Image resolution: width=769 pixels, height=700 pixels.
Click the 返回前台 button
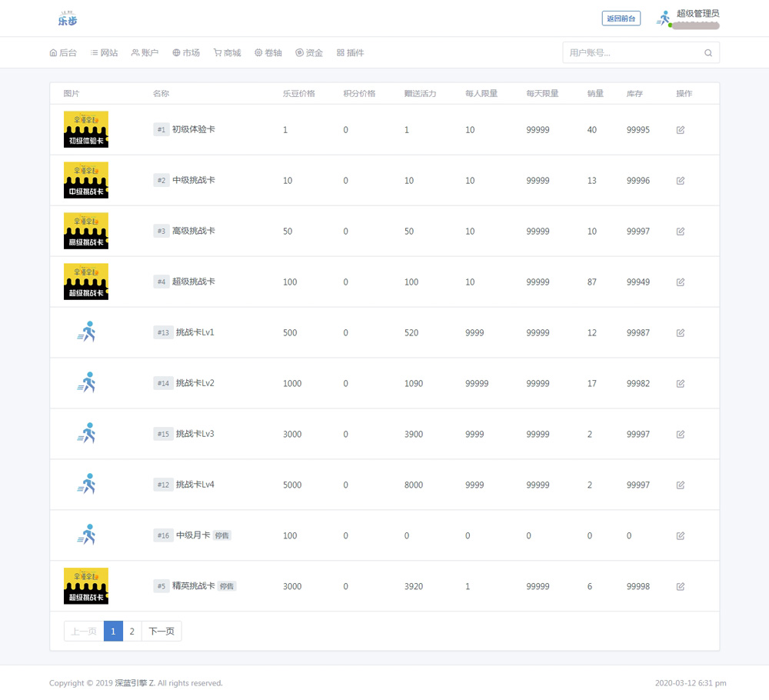pos(621,18)
